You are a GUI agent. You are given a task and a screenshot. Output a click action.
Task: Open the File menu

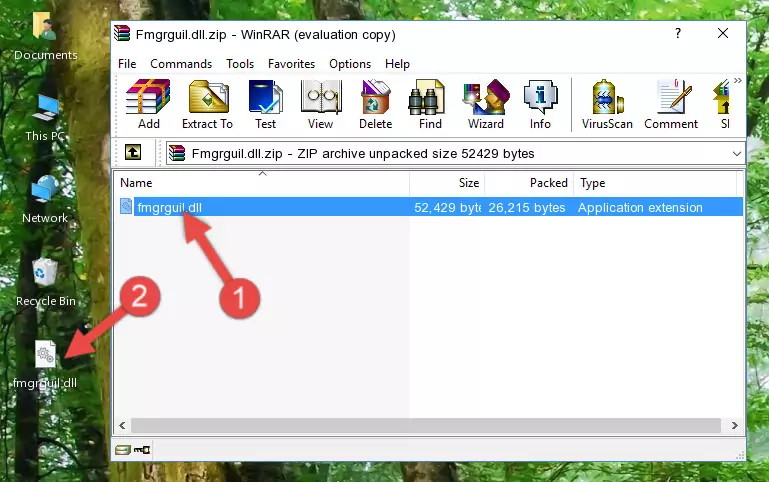point(127,64)
